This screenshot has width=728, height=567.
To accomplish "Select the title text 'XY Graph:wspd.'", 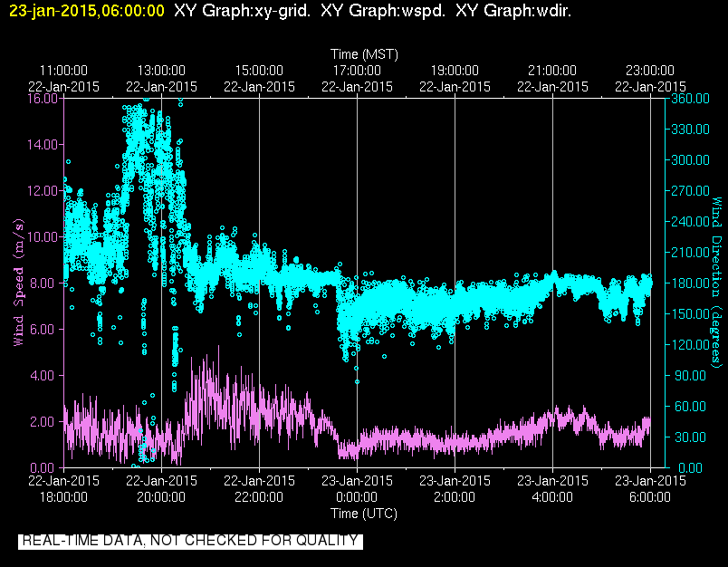I will coord(383,11).
